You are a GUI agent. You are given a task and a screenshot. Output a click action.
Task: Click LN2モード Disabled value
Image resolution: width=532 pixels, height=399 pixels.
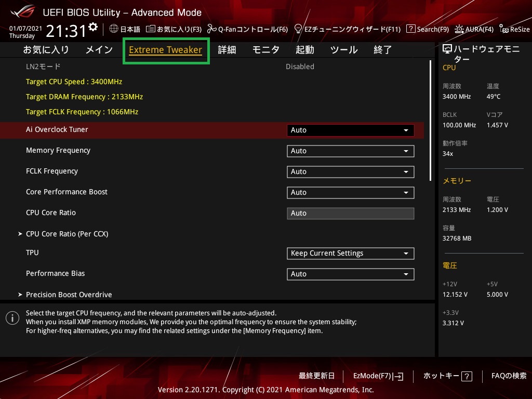click(300, 66)
